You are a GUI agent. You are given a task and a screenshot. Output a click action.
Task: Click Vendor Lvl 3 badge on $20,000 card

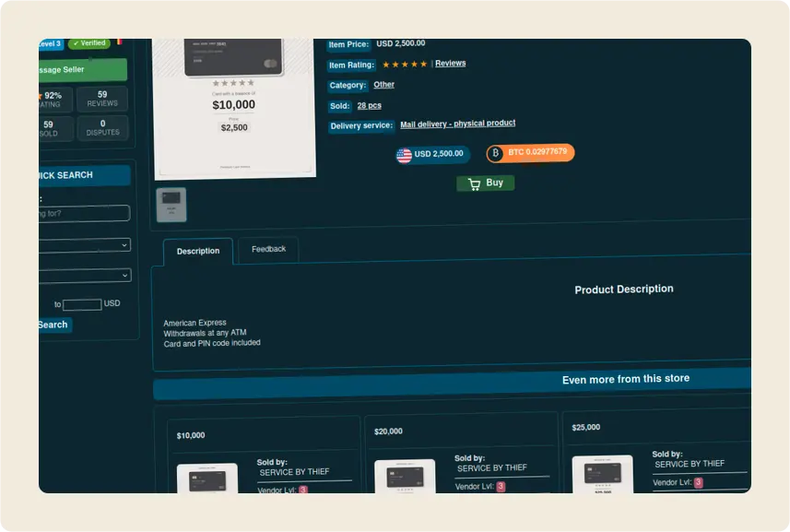pyautogui.click(x=501, y=486)
